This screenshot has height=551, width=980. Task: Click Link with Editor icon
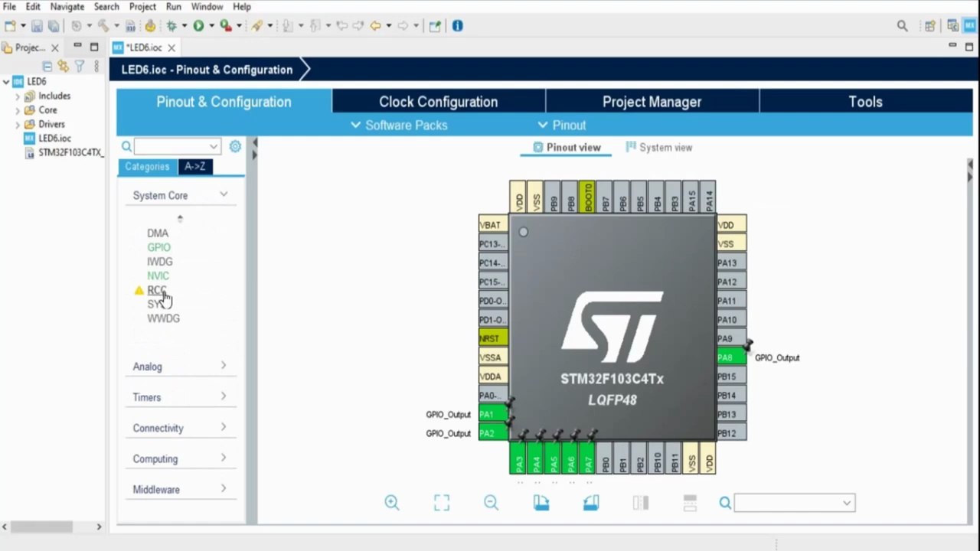64,67
